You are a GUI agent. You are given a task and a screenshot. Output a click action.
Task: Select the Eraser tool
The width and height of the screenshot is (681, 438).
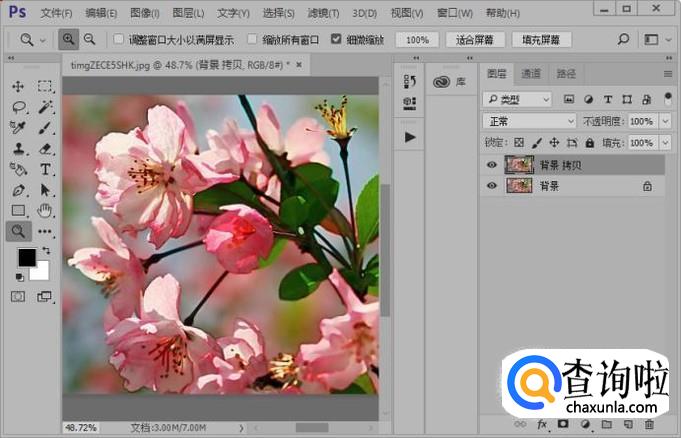(x=45, y=148)
